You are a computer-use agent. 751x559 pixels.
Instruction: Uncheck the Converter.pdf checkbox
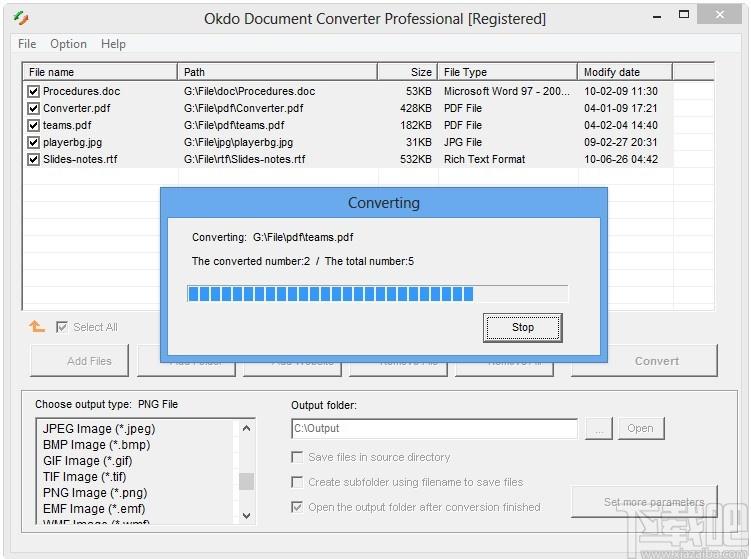(33, 108)
